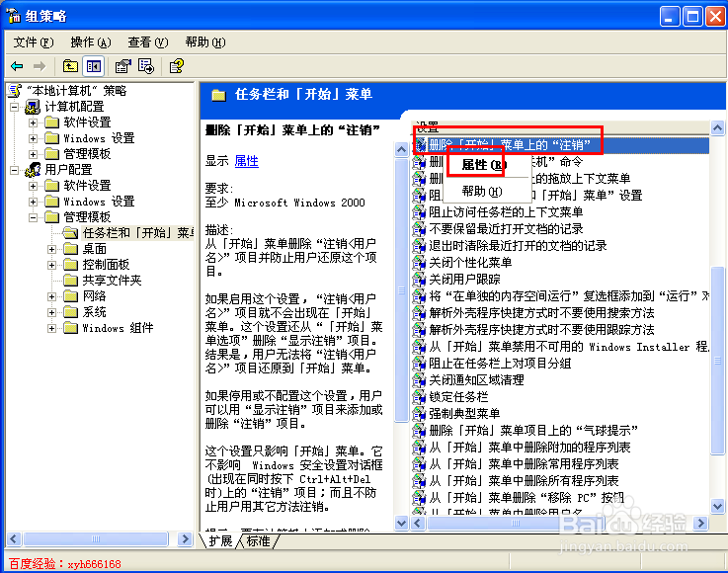Expand the Windows 组件 tree node

click(x=51, y=328)
